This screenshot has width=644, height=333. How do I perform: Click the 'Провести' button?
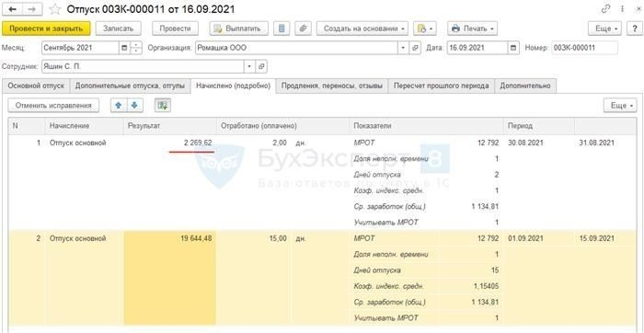pyautogui.click(x=175, y=29)
